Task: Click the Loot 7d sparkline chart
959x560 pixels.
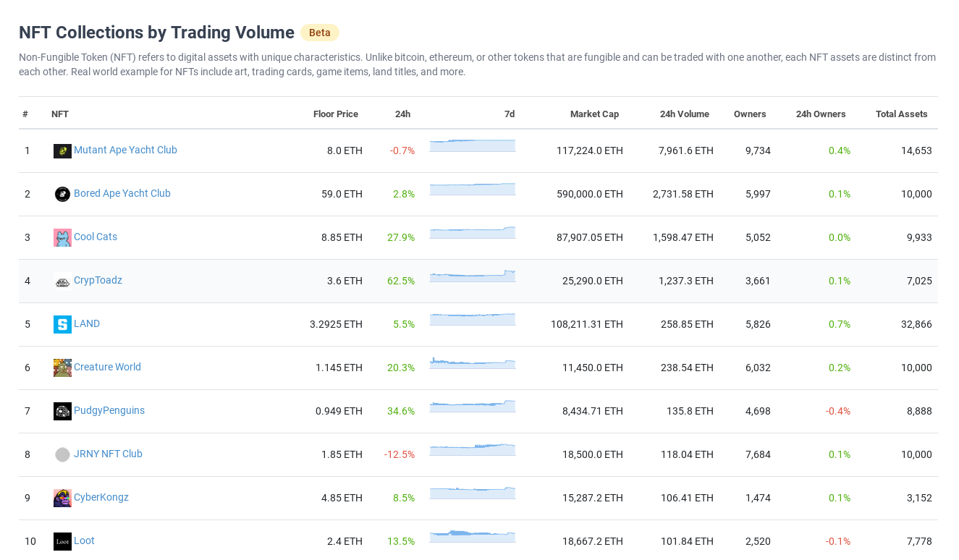Action: coord(473,536)
